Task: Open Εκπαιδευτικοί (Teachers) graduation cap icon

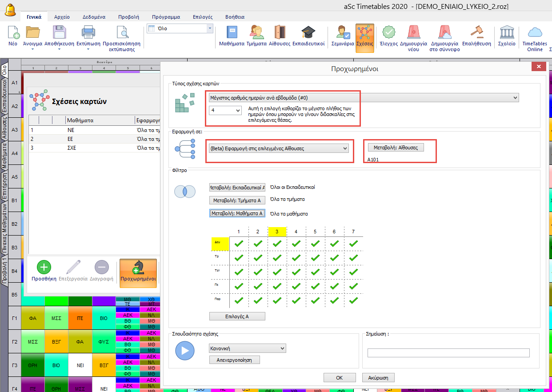Action: (x=308, y=33)
